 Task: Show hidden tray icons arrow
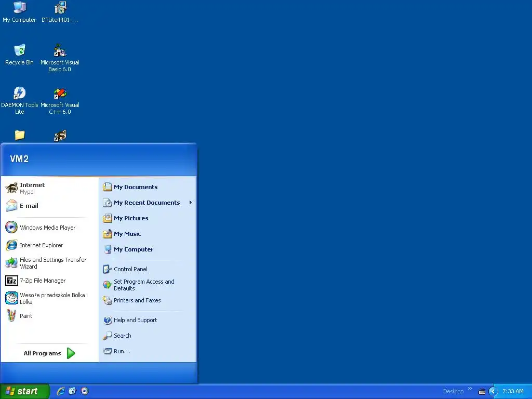tap(494, 392)
